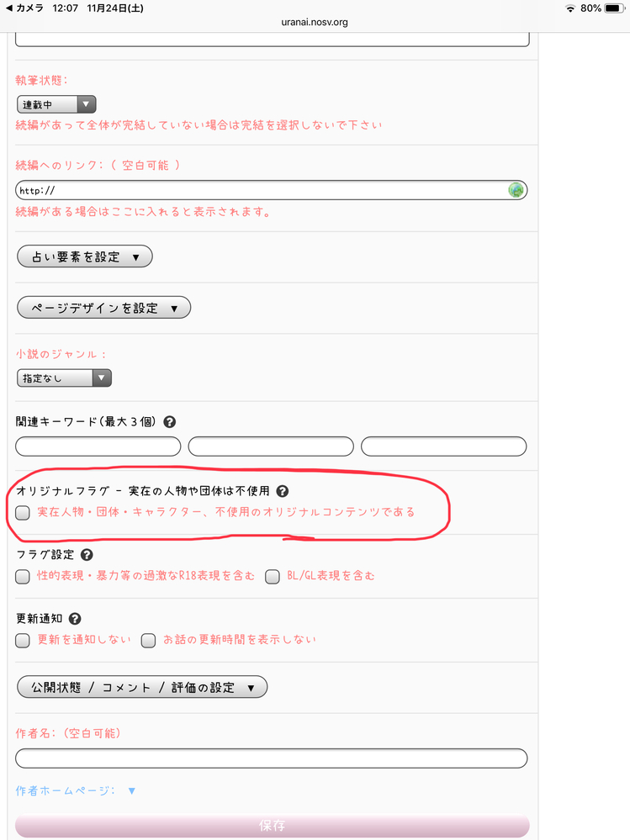This screenshot has height=840, width=630.
Task: Enable the R18表現を含む checkbox
Action: coord(24,576)
